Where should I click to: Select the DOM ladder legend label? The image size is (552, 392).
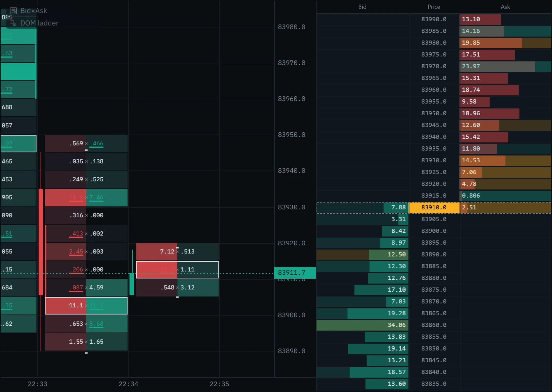(x=39, y=23)
